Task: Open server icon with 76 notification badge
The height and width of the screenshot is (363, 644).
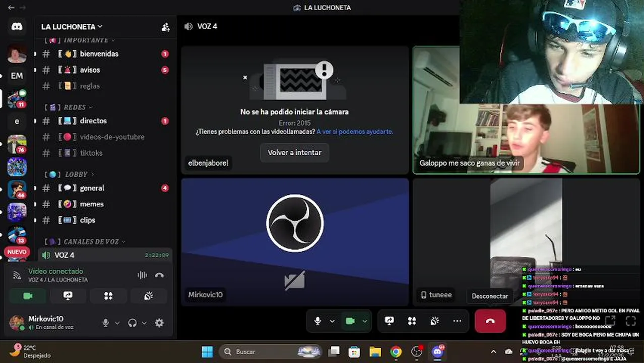Action: pos(17,144)
